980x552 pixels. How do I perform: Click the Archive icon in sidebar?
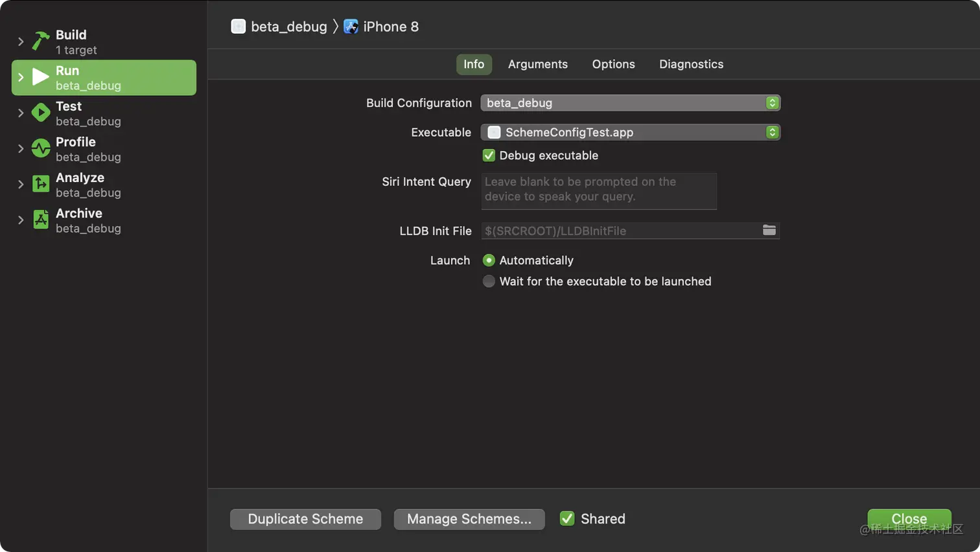(41, 220)
